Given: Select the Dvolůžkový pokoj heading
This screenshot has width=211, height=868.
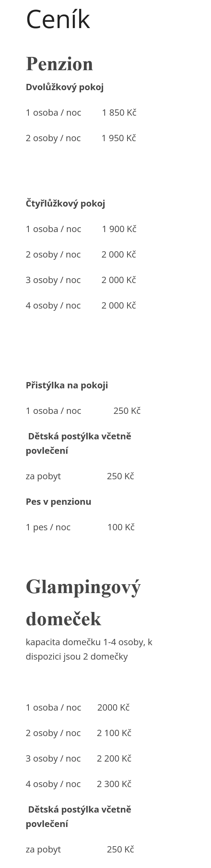Looking at the screenshot, I should [65, 87].
